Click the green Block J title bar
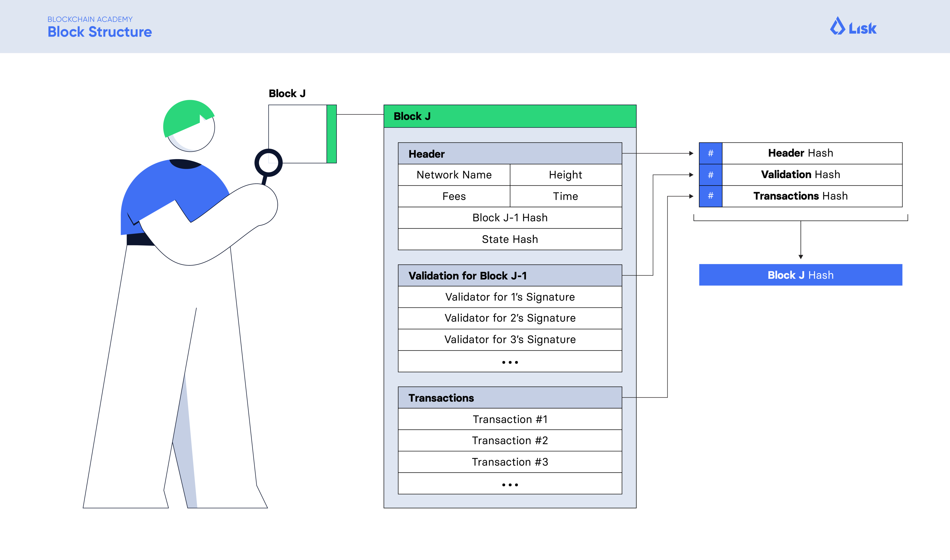The width and height of the screenshot is (950, 560). pyautogui.click(x=509, y=116)
